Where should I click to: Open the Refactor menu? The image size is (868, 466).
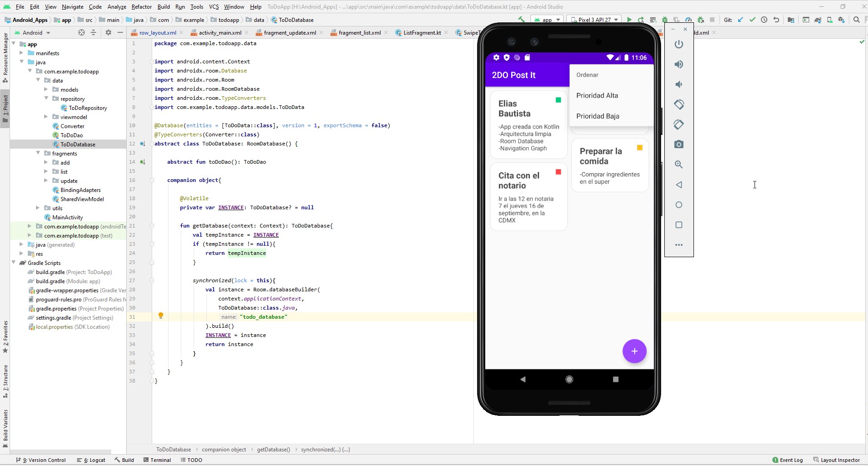click(141, 7)
